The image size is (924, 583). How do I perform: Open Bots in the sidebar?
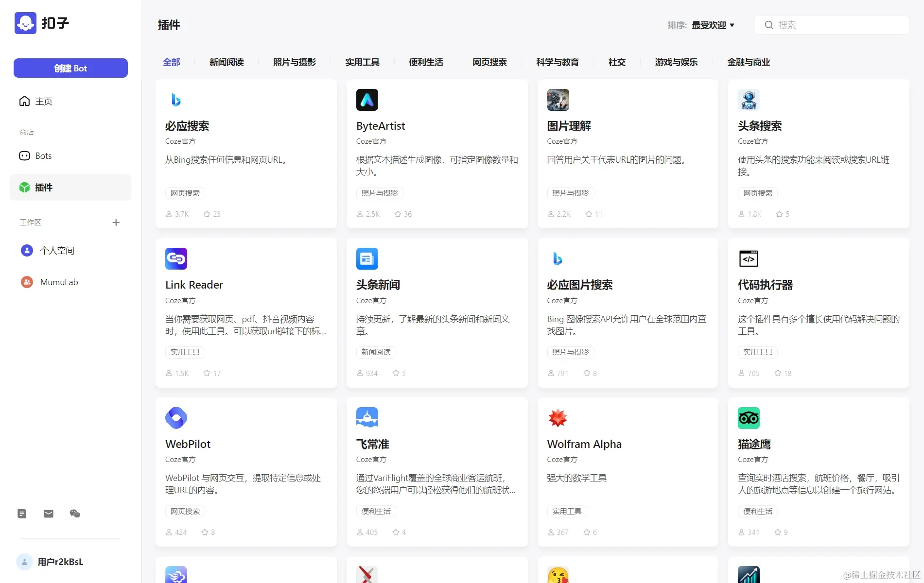pyautogui.click(x=70, y=155)
